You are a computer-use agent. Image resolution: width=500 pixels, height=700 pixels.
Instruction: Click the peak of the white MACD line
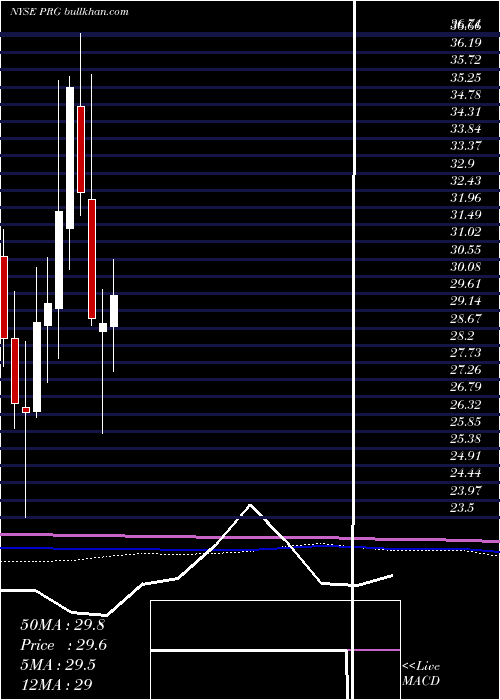(x=250, y=505)
